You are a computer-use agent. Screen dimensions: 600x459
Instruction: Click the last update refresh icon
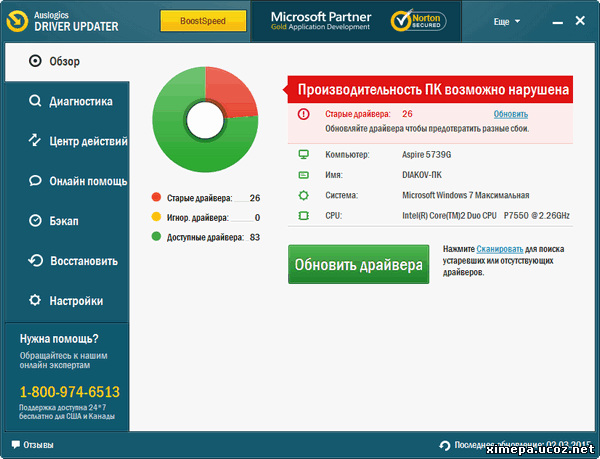445,445
